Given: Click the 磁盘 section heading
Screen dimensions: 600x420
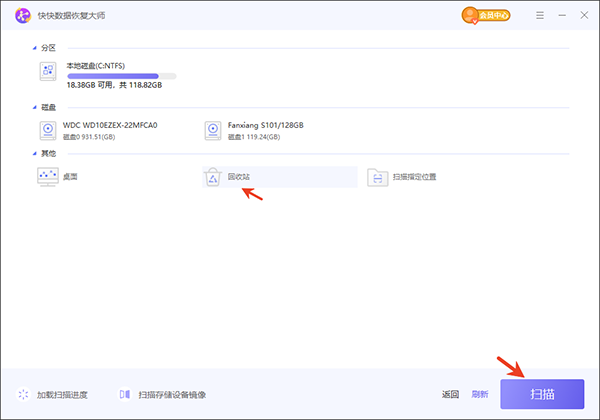Looking at the screenshot, I should (49, 107).
